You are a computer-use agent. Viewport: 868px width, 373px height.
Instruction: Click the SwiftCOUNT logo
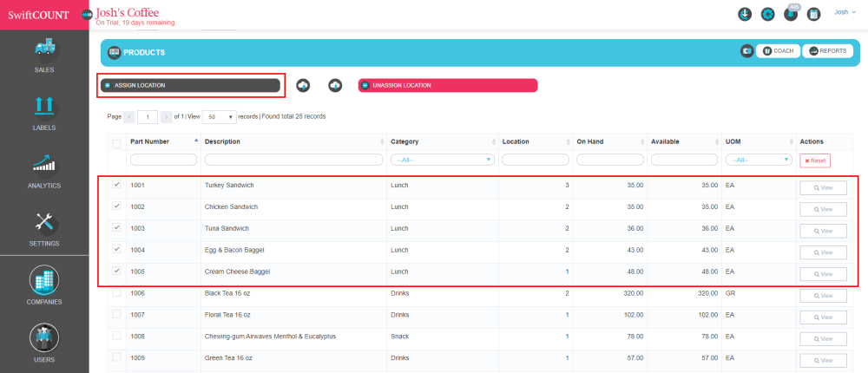(x=38, y=15)
